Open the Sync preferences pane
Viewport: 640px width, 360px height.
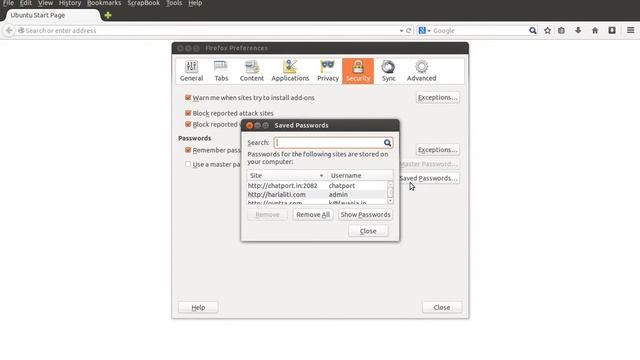pos(389,71)
